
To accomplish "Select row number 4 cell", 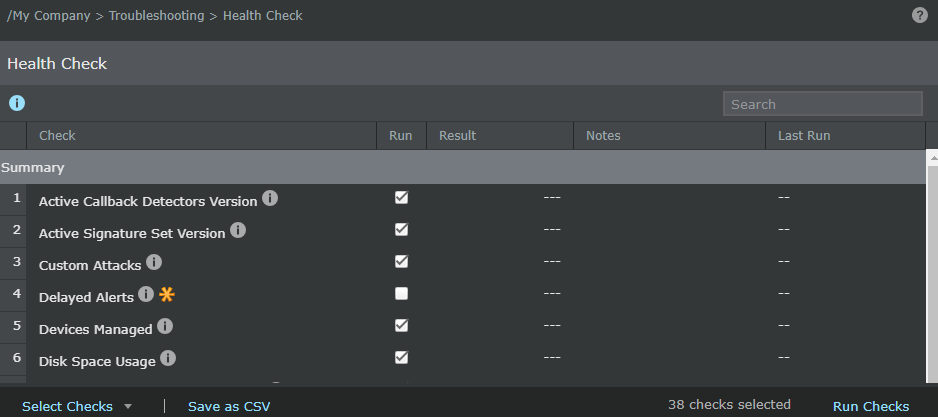I will [13, 296].
